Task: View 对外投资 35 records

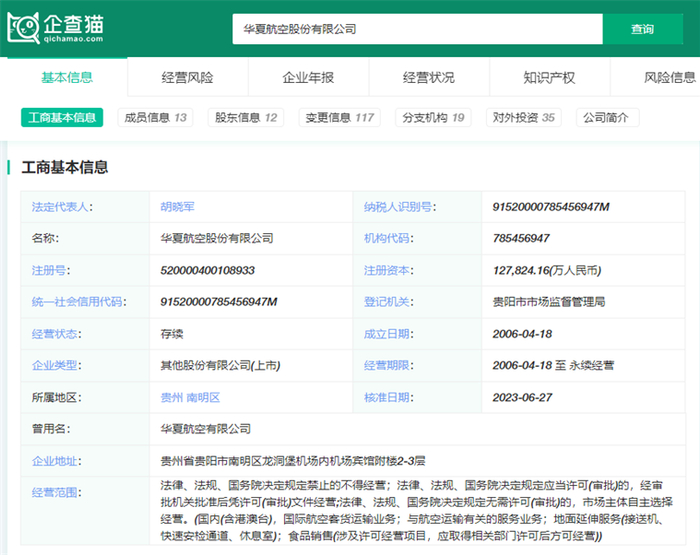Action: (524, 118)
